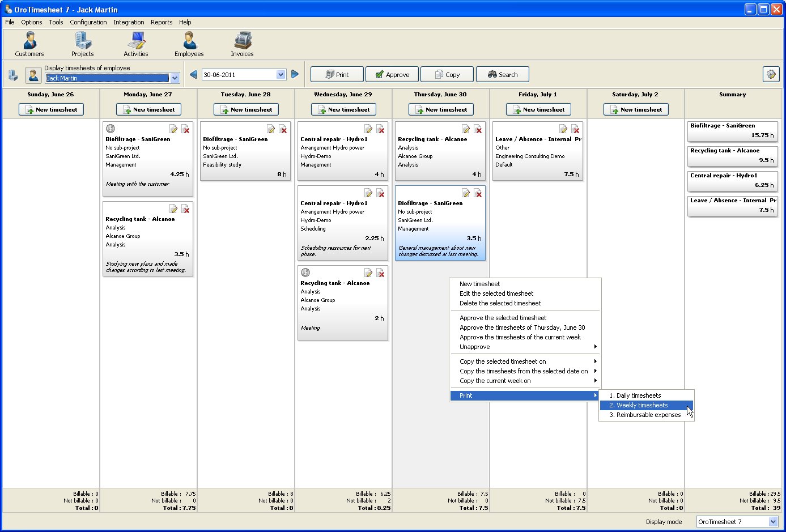
Task: Choose 3. Reimbursable expenses from the Print submenu
Action: pyautogui.click(x=645, y=415)
